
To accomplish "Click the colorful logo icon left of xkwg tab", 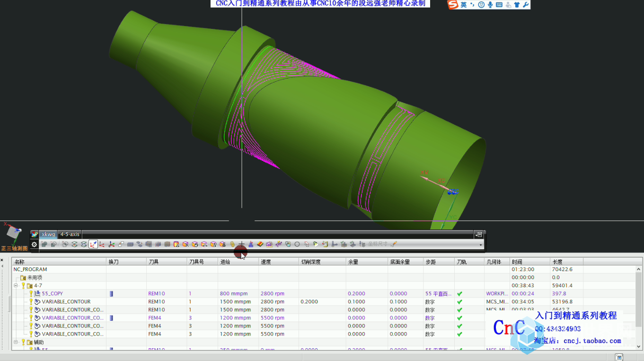I will tap(34, 234).
